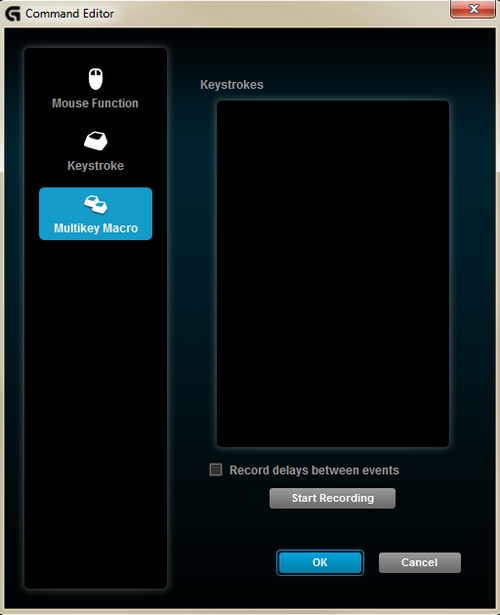Confirm with the OK button
Screen dimensions: 500x615
pos(320,562)
